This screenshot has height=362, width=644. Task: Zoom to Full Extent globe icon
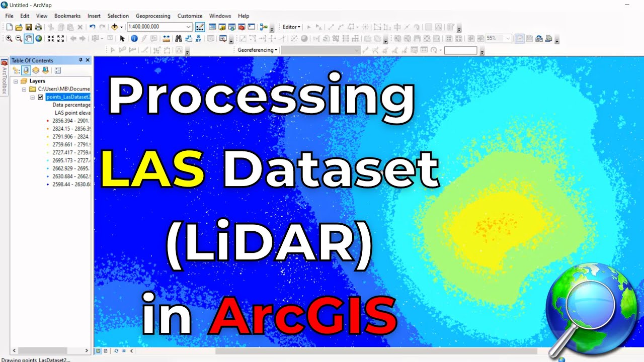[x=39, y=39]
